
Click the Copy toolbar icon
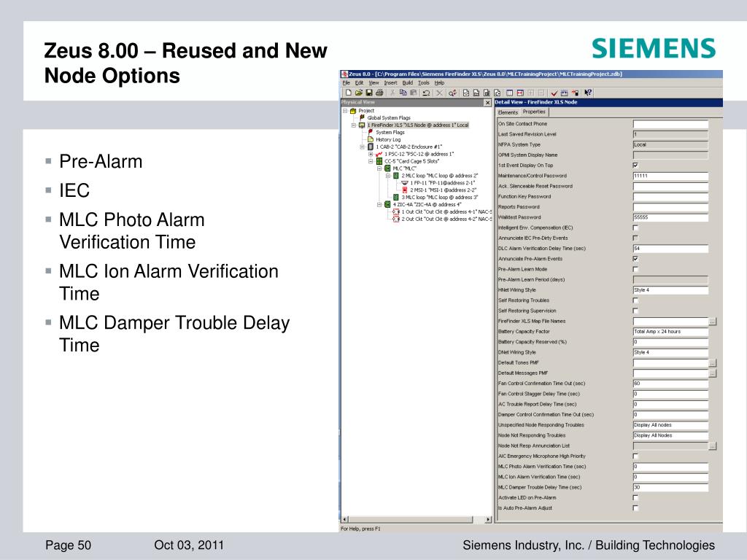tap(403, 93)
